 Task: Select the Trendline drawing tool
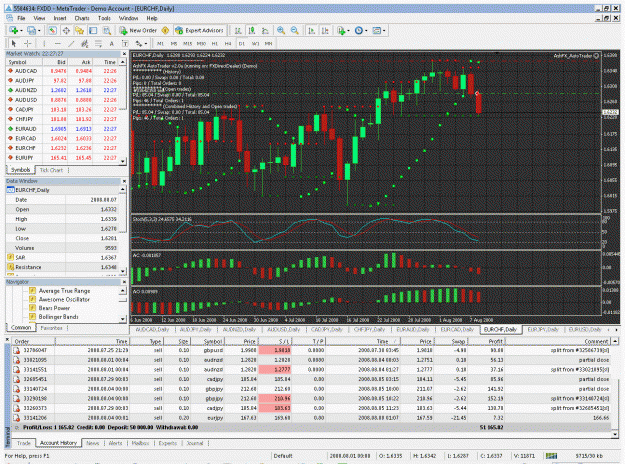71,43
